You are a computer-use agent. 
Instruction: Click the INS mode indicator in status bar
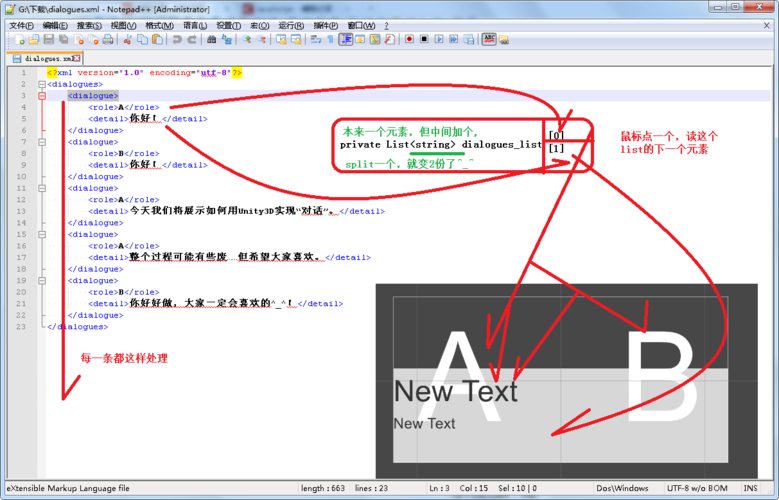click(x=751, y=488)
